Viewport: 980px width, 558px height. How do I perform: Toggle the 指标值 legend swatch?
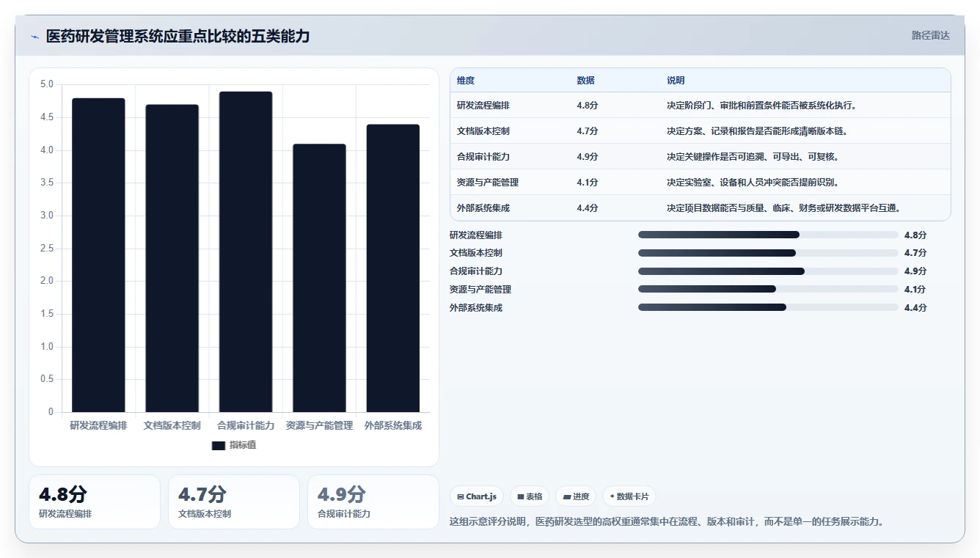pos(218,445)
